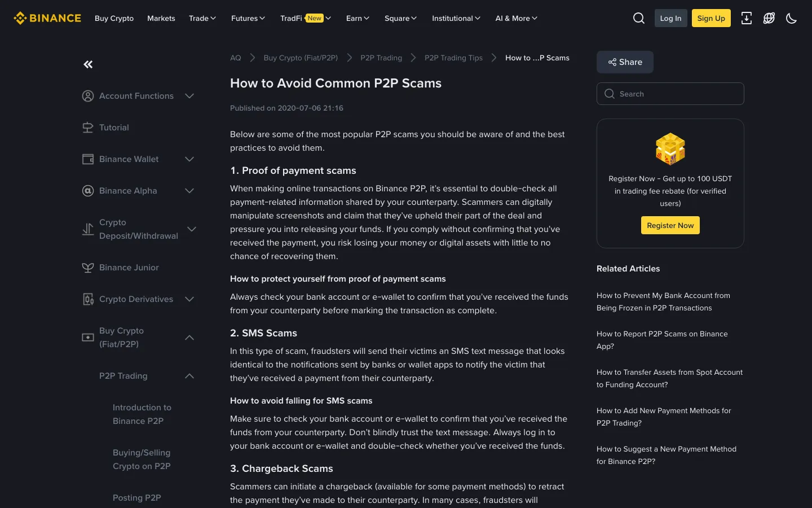
Task: Open the Trade dropdown menu
Action: click(202, 18)
